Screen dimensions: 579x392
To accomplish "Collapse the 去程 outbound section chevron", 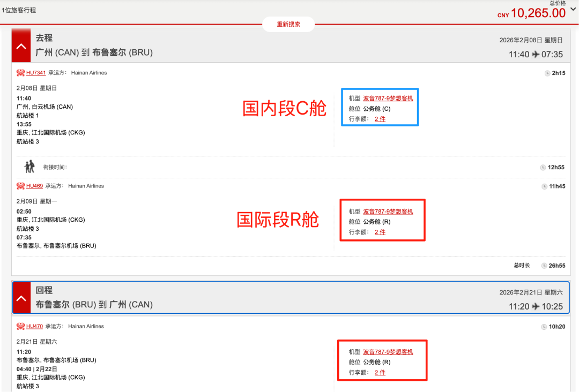I will coord(21,46).
